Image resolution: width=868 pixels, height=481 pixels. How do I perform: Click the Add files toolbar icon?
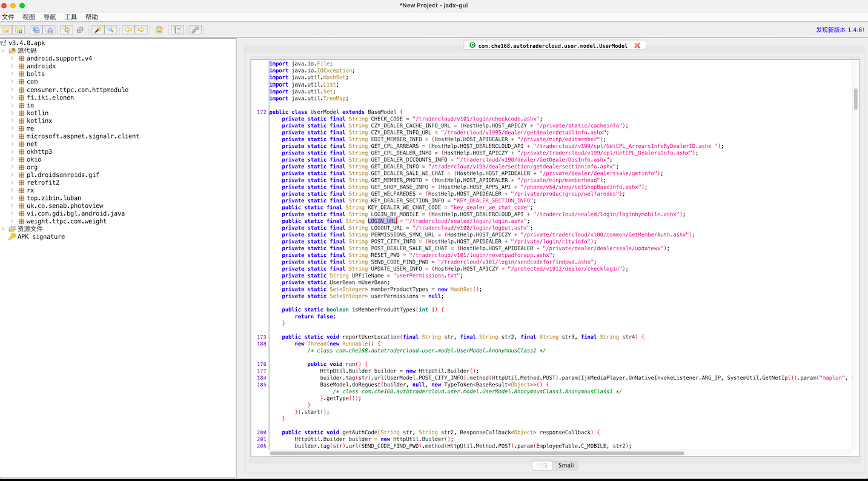click(19, 30)
